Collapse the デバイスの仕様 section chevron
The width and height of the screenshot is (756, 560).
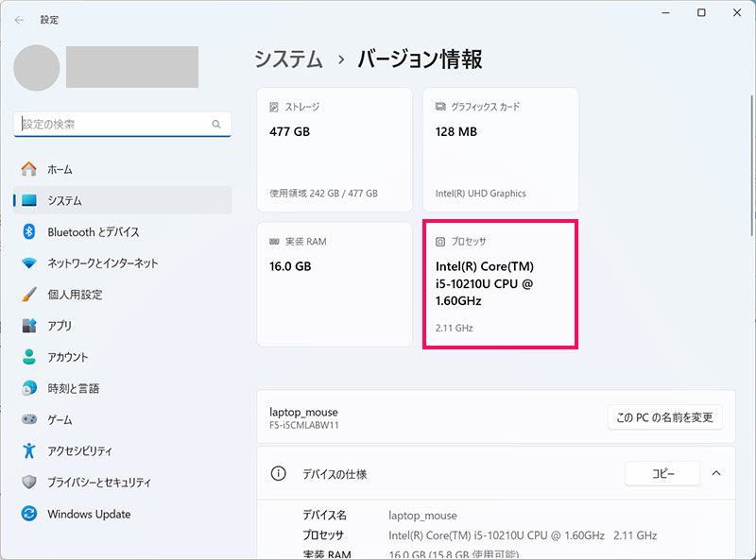[x=716, y=473]
